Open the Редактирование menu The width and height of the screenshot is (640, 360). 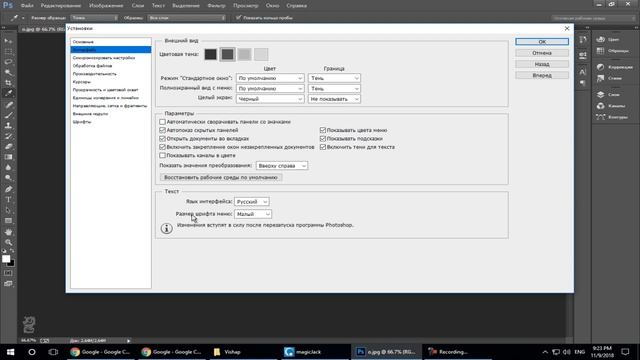[x=61, y=6]
